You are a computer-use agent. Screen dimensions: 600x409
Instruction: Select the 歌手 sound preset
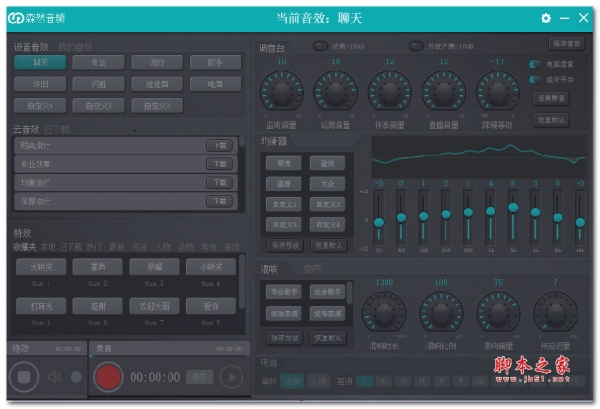[215, 62]
